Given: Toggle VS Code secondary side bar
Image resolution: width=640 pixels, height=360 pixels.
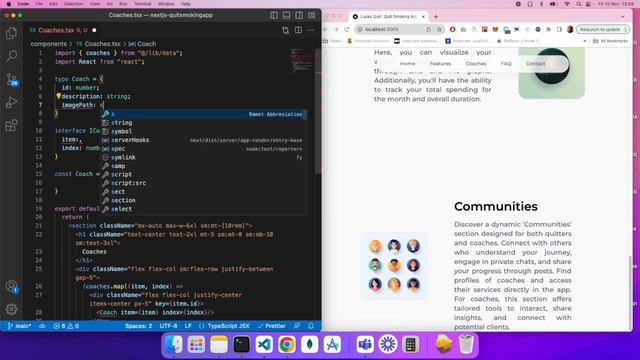Looking at the screenshot, I should (x=299, y=16).
